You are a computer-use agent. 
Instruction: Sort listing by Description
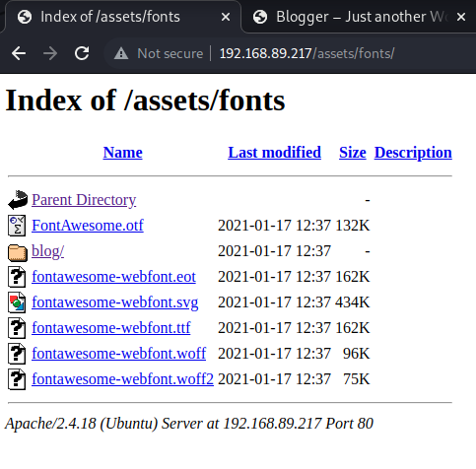coord(413,153)
